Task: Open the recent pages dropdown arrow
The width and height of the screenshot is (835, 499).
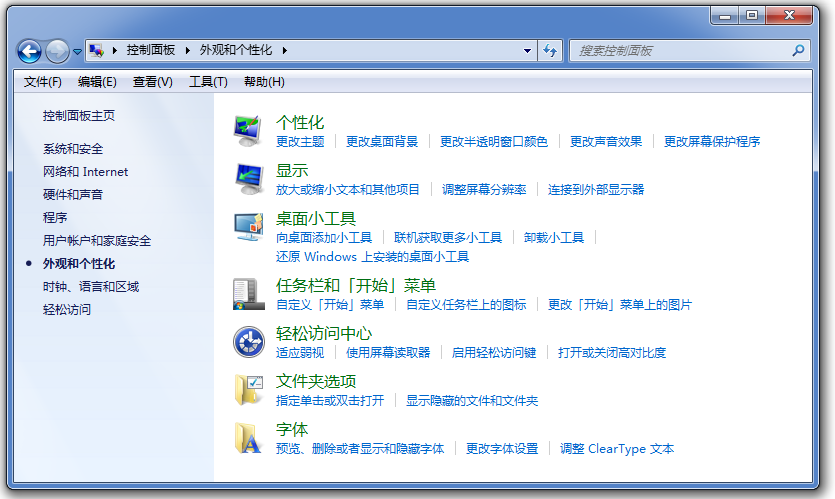Action: [x=77, y=52]
